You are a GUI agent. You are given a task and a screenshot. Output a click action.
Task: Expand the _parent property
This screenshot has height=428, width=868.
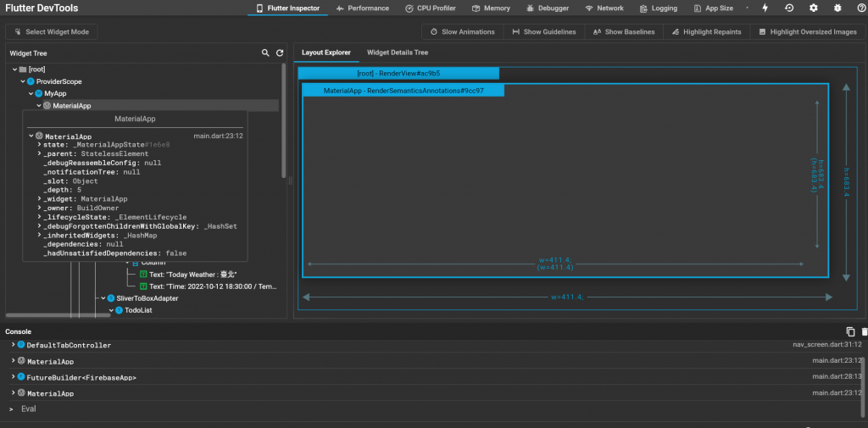tap(39, 153)
